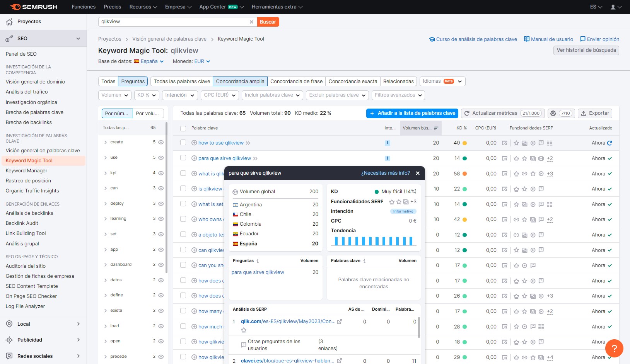
Task: Switch to the Todas tab
Action: click(x=108, y=82)
